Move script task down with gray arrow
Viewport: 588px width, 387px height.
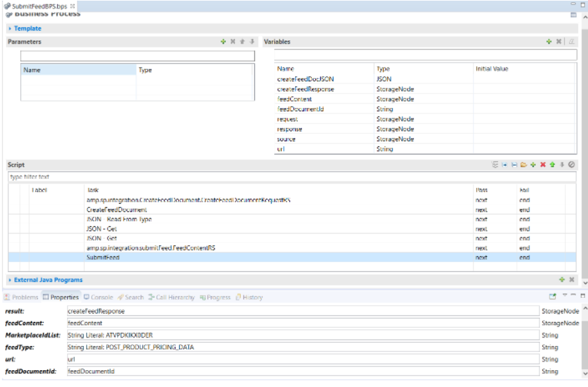click(x=562, y=165)
